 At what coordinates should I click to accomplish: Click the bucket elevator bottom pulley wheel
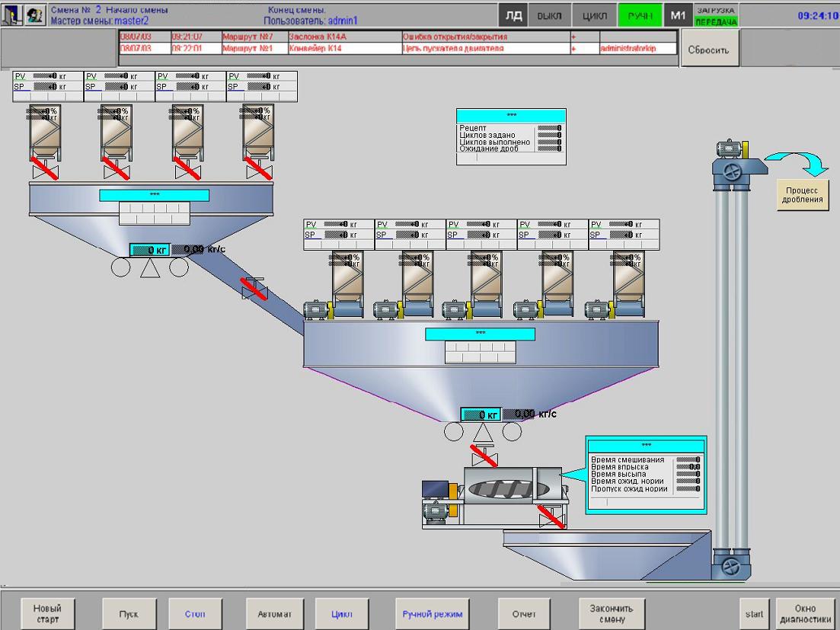(x=730, y=565)
